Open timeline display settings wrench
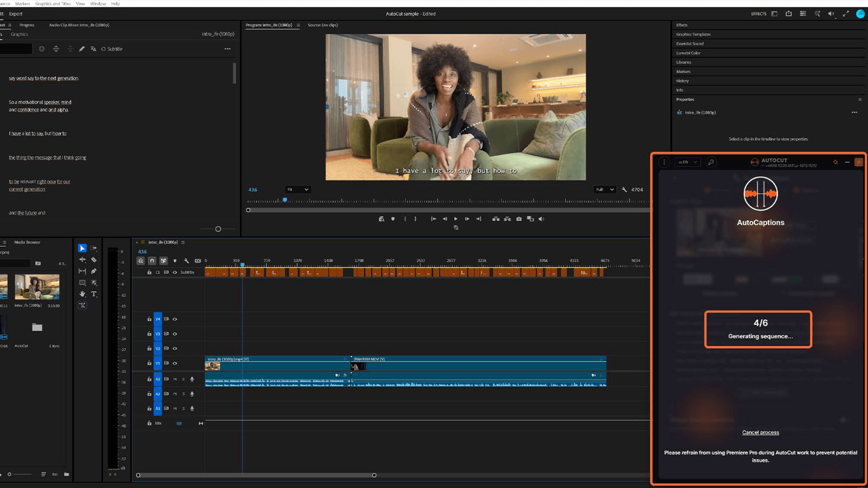This screenshot has width=868, height=488. 186,261
